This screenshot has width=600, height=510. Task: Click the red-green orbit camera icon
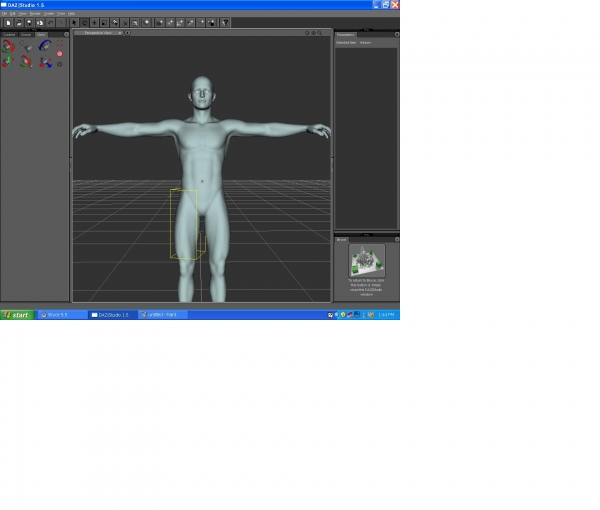click(x=8, y=46)
